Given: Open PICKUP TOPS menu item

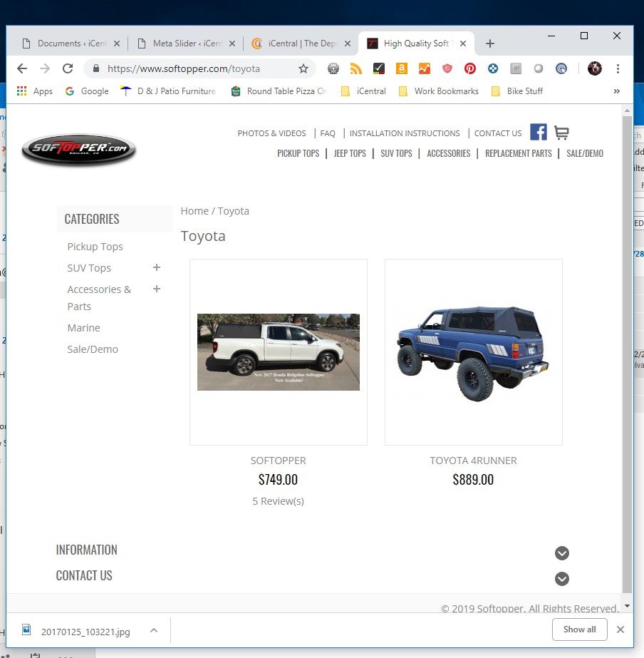Looking at the screenshot, I should coord(298,153).
